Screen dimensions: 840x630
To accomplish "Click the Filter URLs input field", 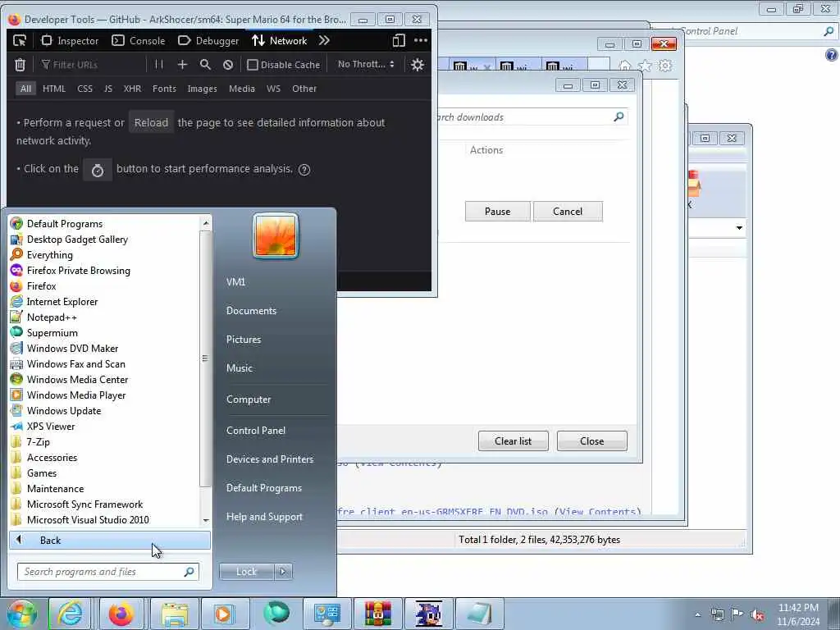I will click(91, 65).
